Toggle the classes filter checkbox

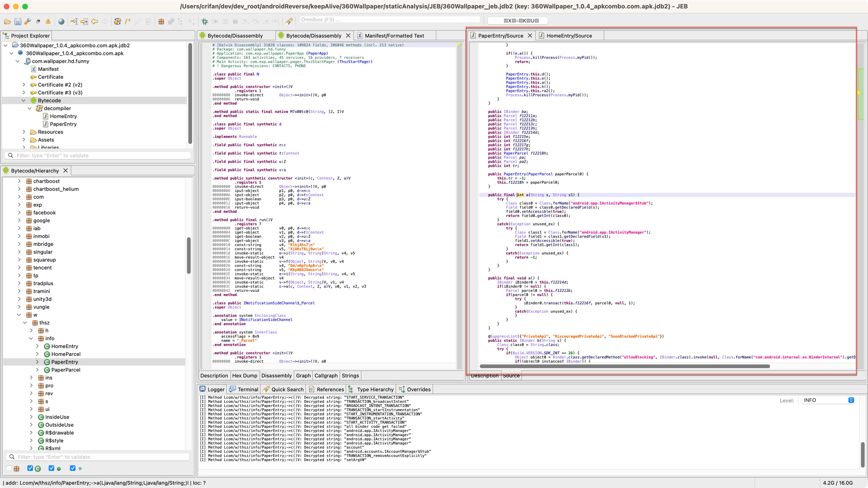coord(30,468)
